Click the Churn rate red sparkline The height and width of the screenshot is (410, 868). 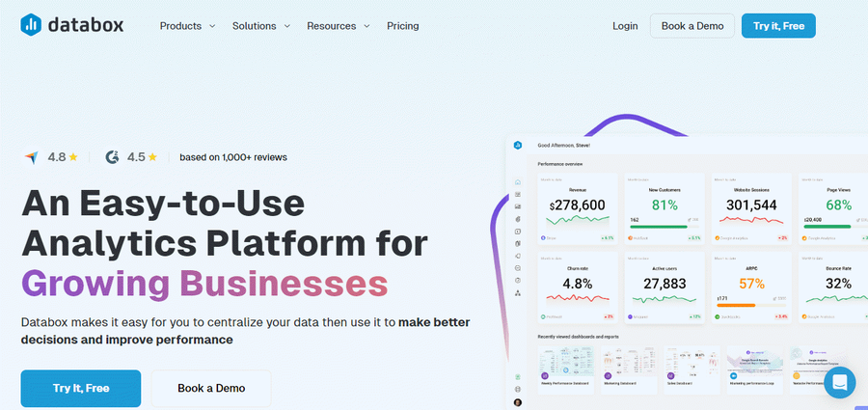[578, 299]
